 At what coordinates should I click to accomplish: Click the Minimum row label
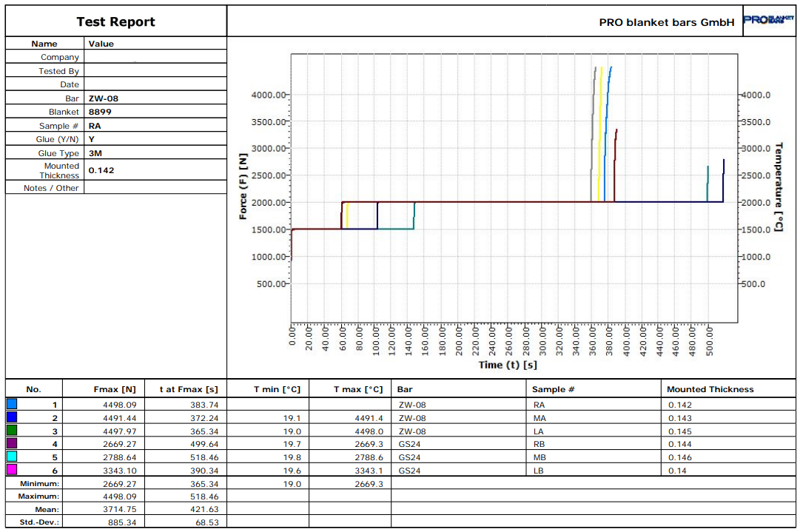coord(39,484)
